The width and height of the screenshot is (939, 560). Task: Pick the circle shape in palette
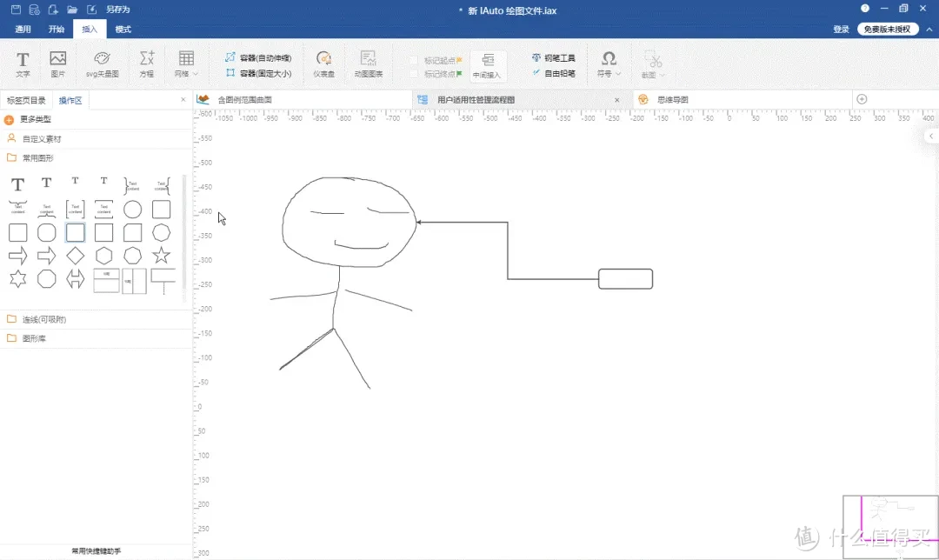point(132,210)
